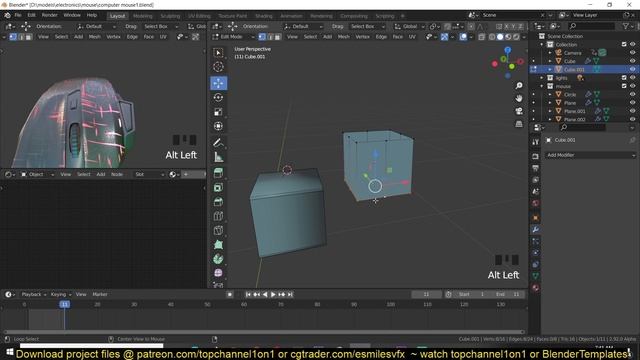Select the Transform tool in toolbar
640x360 pixels.
[x=218, y=126]
